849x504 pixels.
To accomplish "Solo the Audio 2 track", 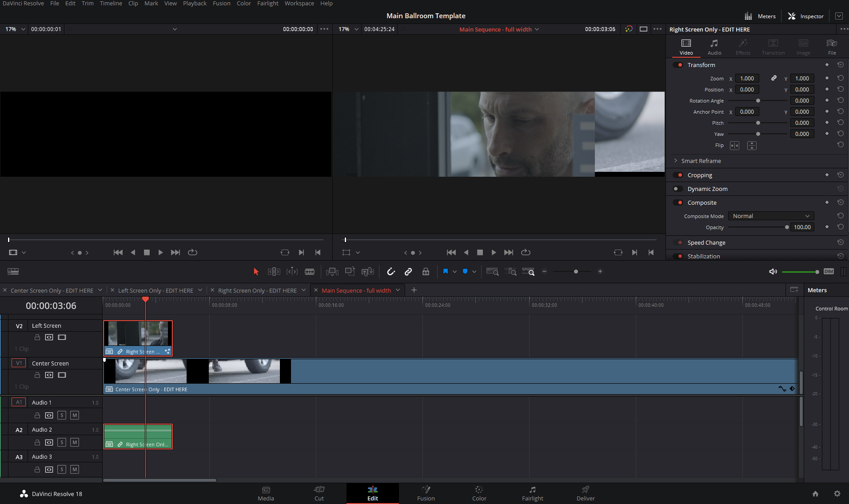I will tap(62, 443).
